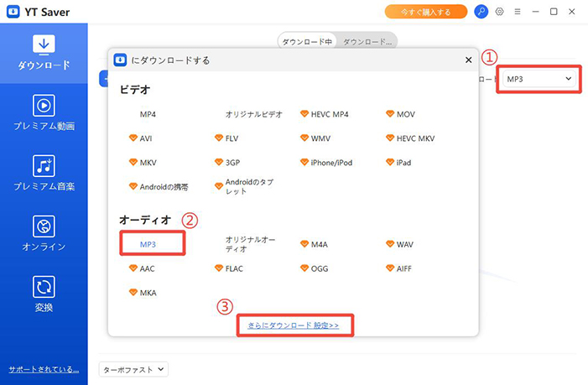
Task: Choose M4A audio format
Action: coord(315,244)
